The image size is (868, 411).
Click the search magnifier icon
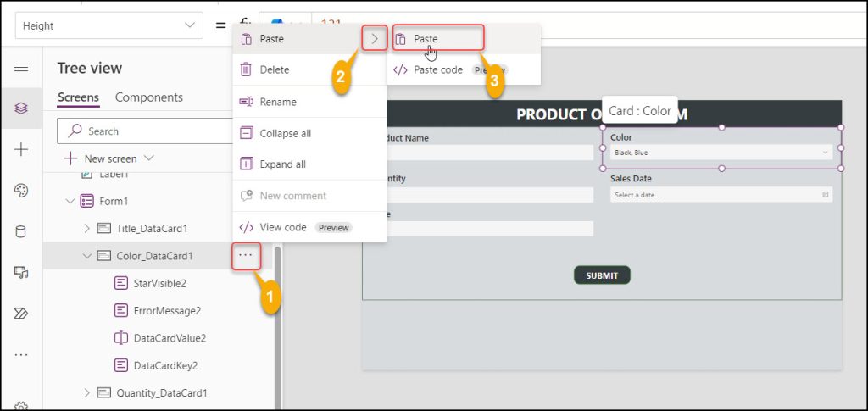point(75,131)
